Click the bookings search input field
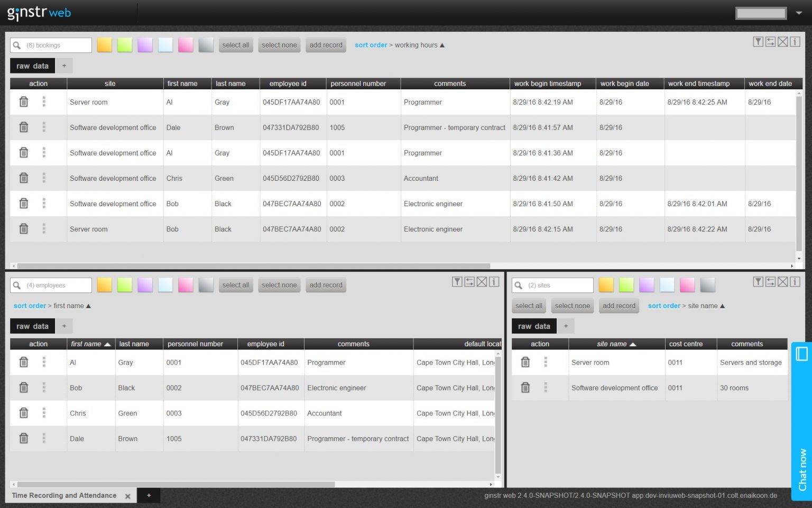This screenshot has height=508, width=812. click(57, 45)
